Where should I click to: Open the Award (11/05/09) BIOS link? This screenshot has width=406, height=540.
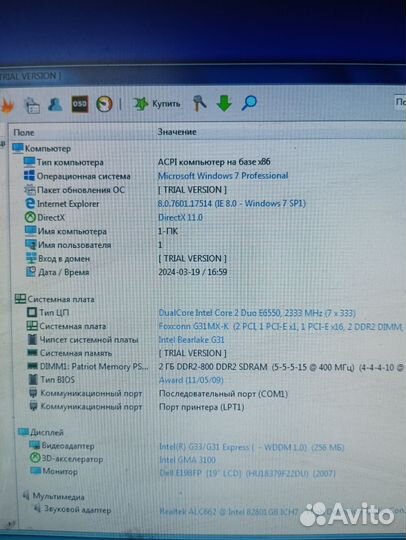[x=191, y=380]
